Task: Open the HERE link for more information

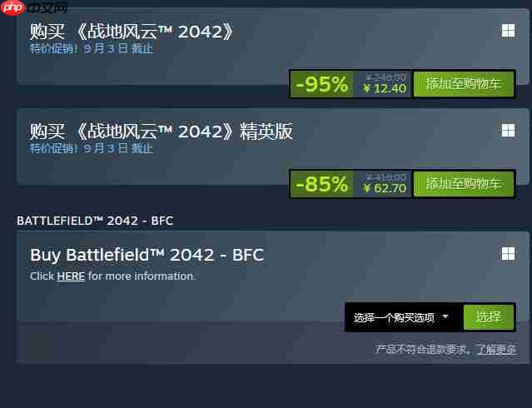Action: coord(71,276)
